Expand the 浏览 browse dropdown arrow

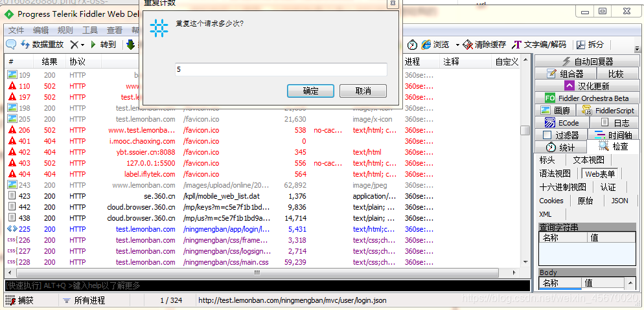[x=457, y=45]
